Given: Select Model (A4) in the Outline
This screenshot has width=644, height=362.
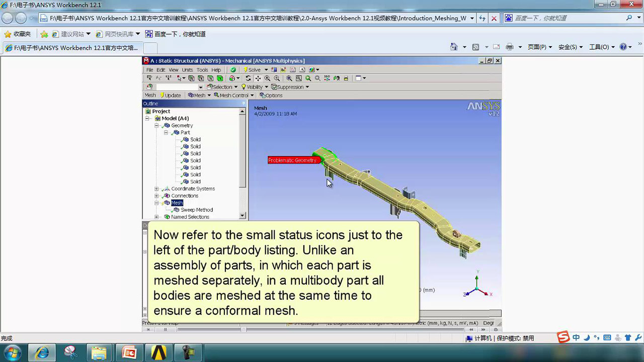Looking at the screenshot, I should tap(175, 119).
